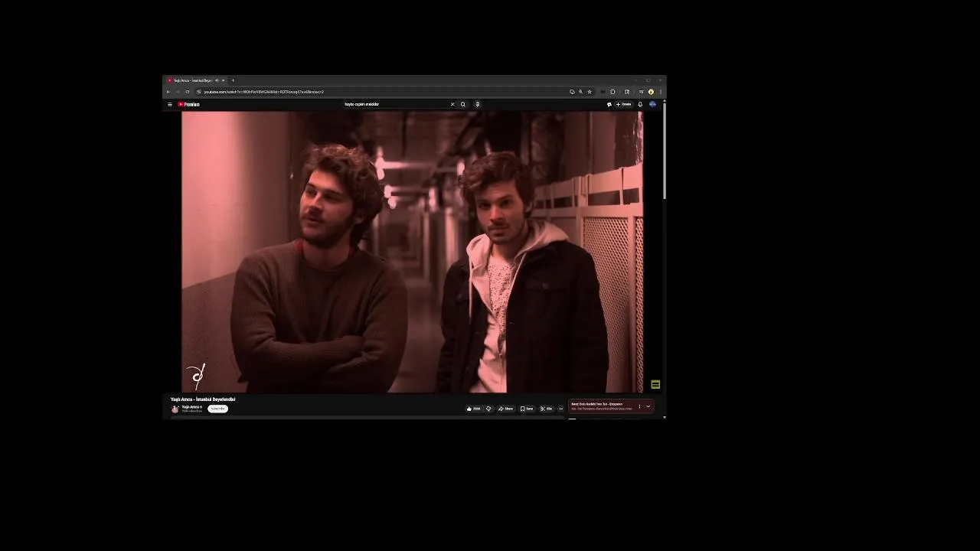Viewport: 980px width, 551px height.
Task: Click the yellow icon on the video
Action: click(x=655, y=384)
